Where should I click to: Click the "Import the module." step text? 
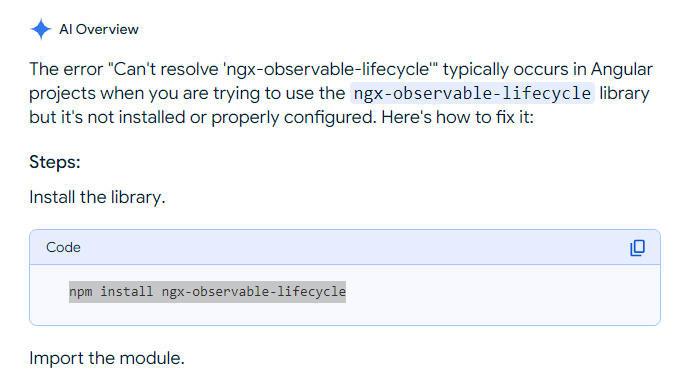(x=107, y=358)
